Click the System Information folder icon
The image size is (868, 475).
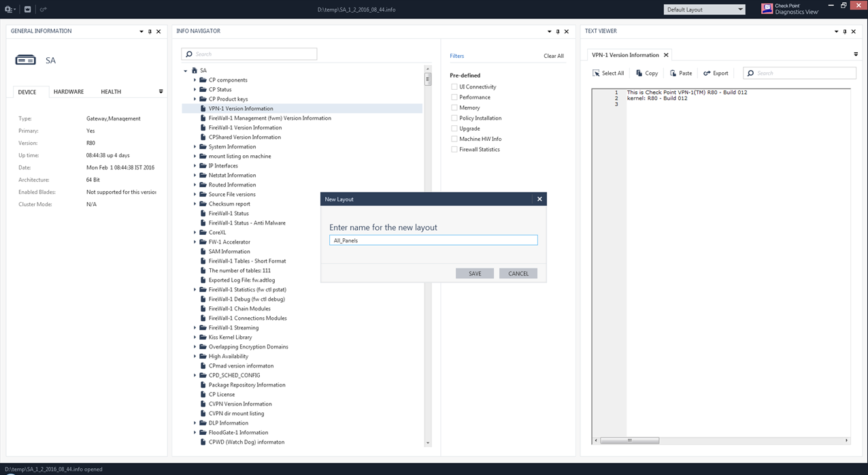click(x=203, y=147)
